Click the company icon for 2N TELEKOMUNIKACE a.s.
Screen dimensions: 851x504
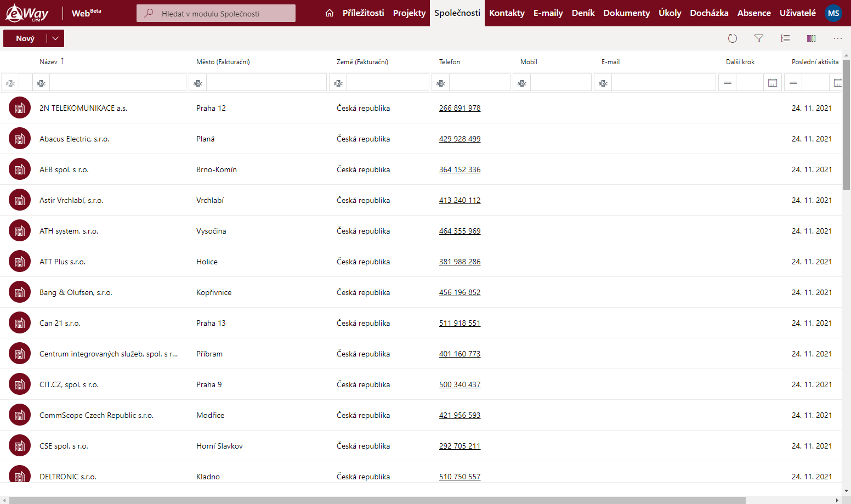pyautogui.click(x=20, y=108)
